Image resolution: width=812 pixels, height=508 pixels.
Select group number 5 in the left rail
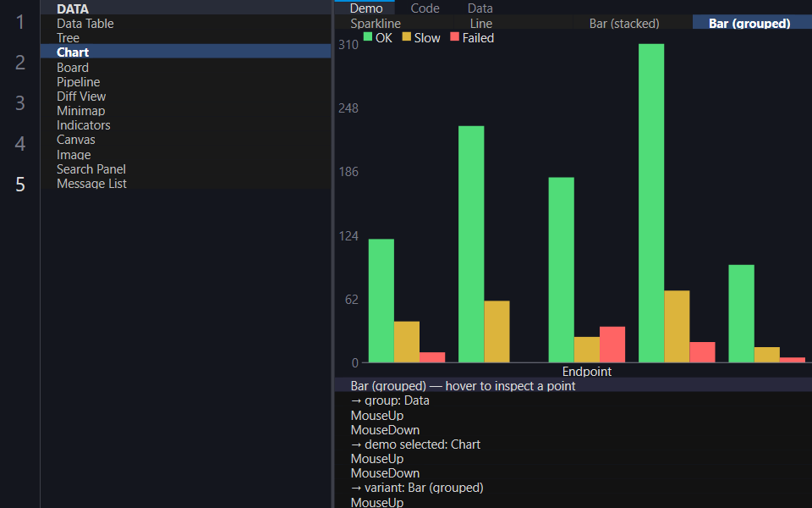tap(19, 184)
